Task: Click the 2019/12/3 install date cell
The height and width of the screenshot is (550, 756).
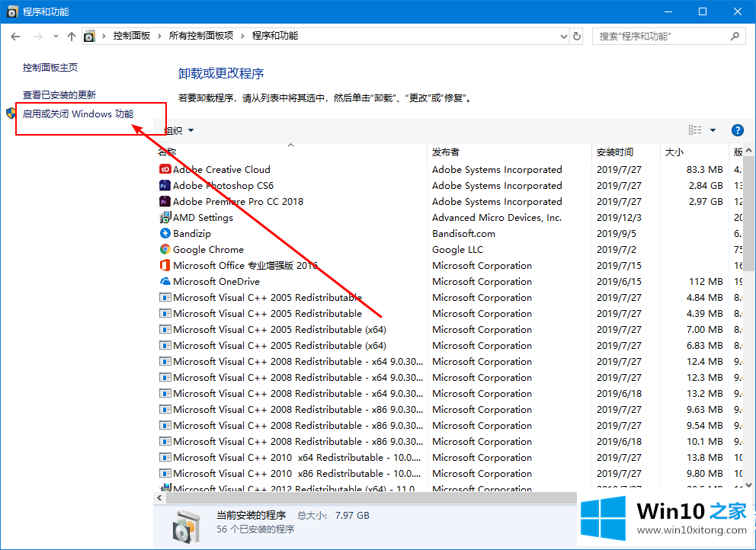Action: coord(619,217)
